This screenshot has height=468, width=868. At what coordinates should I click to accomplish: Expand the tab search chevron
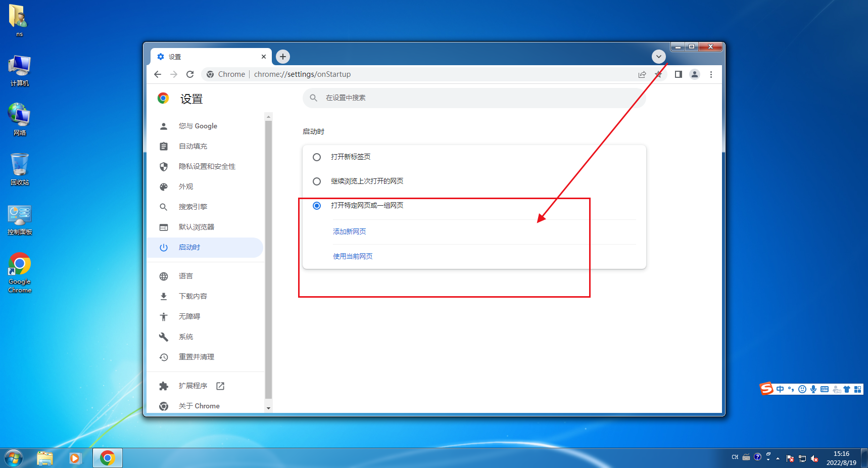click(x=658, y=57)
